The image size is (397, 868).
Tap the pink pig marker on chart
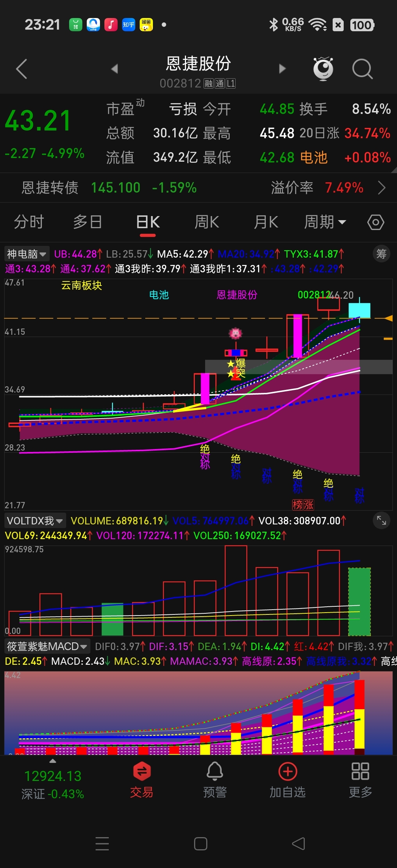coord(235,334)
